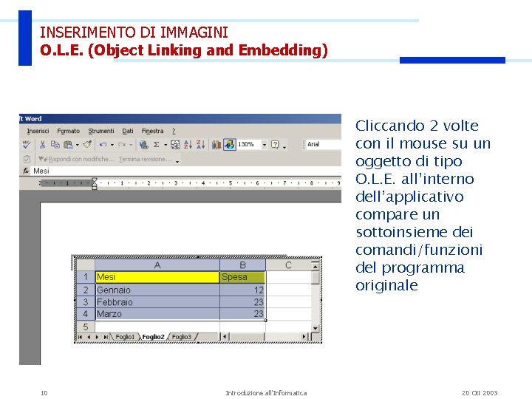Viewport: 532px width, 399px height.
Task: Switch to the Foglio3 sheet tab
Action: 182,337
